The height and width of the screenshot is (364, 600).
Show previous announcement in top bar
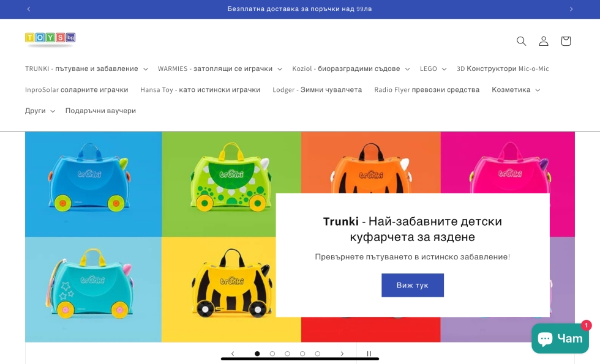click(29, 9)
